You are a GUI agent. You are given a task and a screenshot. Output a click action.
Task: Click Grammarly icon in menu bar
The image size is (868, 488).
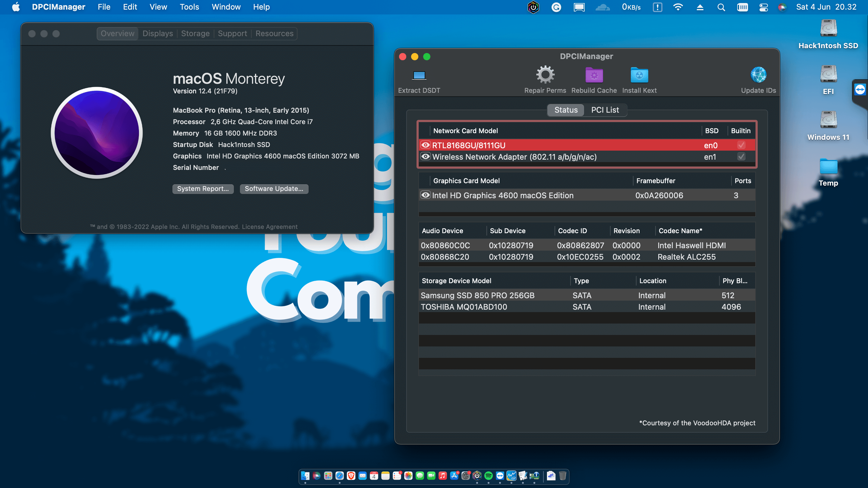(556, 7)
